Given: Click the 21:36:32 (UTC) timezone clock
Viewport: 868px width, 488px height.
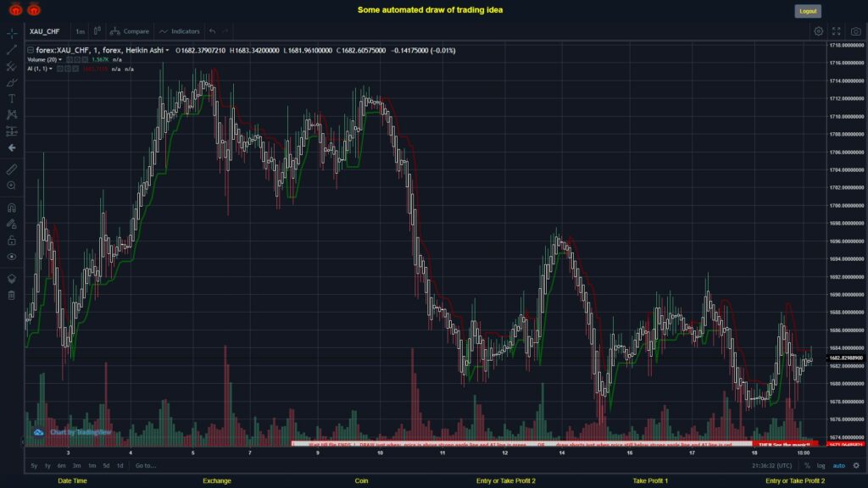Looking at the screenshot, I should pos(771,466).
